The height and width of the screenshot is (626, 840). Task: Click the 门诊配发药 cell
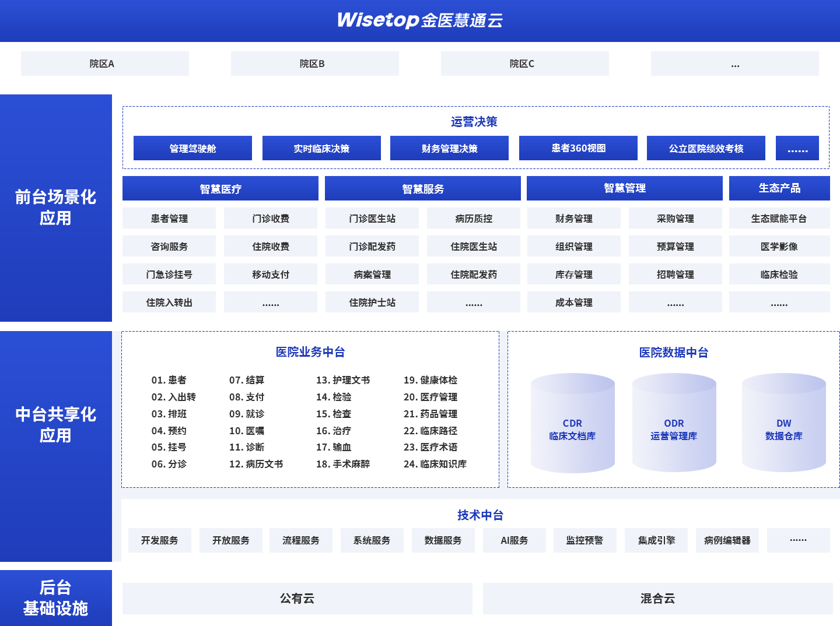click(x=372, y=246)
